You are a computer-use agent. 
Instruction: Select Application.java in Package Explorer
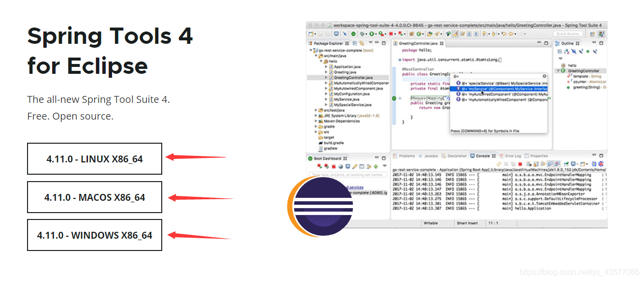[348, 66]
